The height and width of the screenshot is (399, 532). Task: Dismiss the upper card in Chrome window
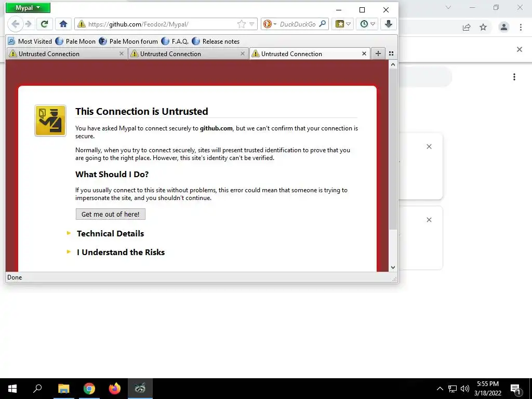[429, 147]
